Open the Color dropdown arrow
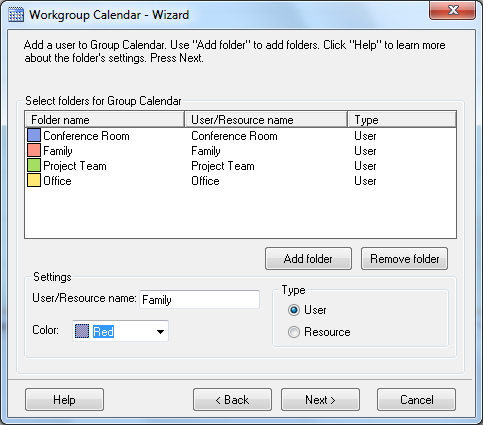This screenshot has width=483, height=425. tap(160, 331)
